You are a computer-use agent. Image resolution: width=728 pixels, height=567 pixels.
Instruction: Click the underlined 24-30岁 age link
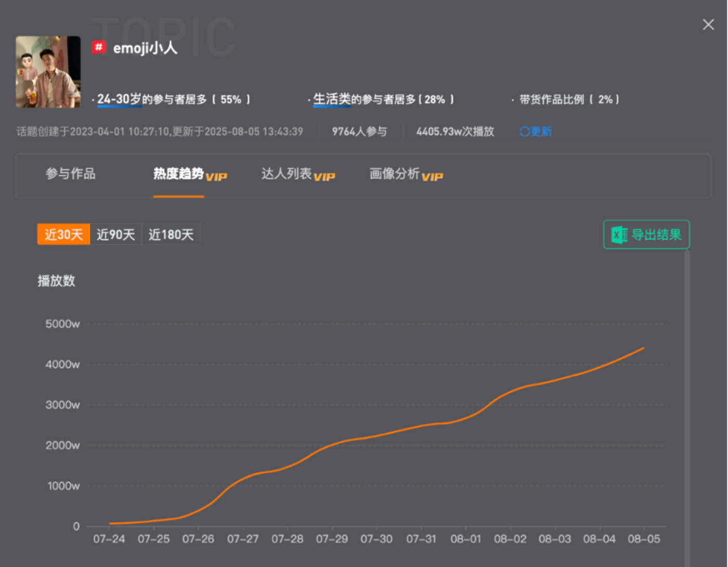click(119, 99)
